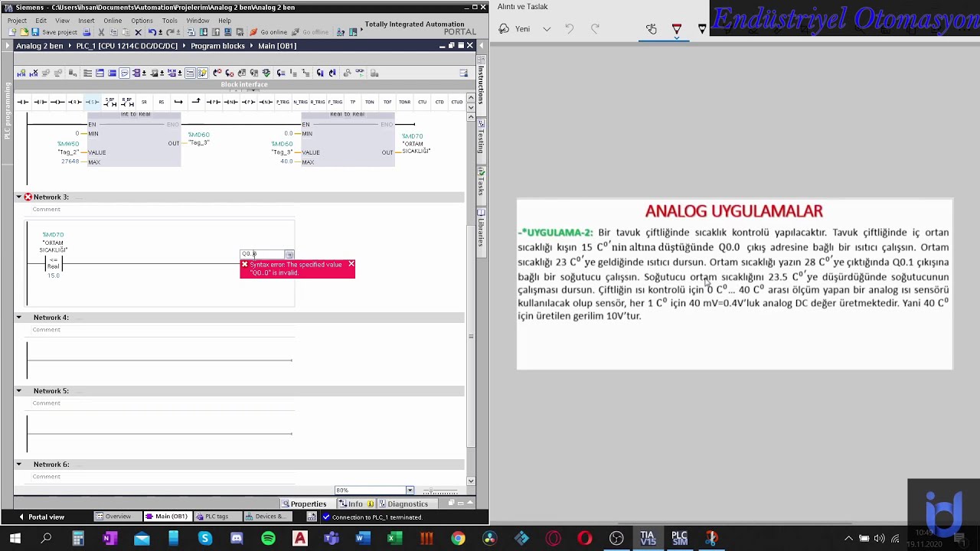Open TIA V15 from the taskbar

(648, 539)
